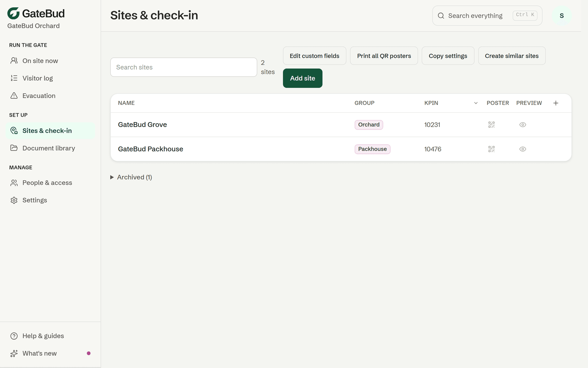The image size is (588, 368).
Task: Open Help & guides
Action: pos(51,336)
